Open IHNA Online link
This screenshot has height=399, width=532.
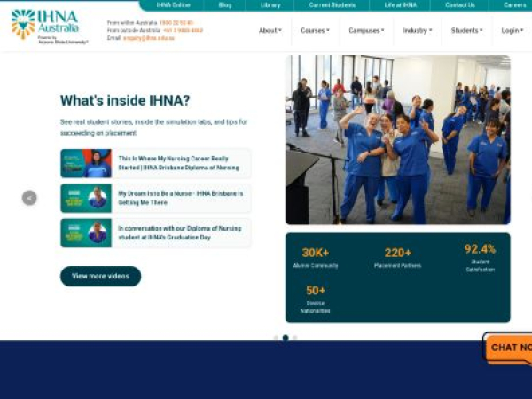[x=173, y=5]
